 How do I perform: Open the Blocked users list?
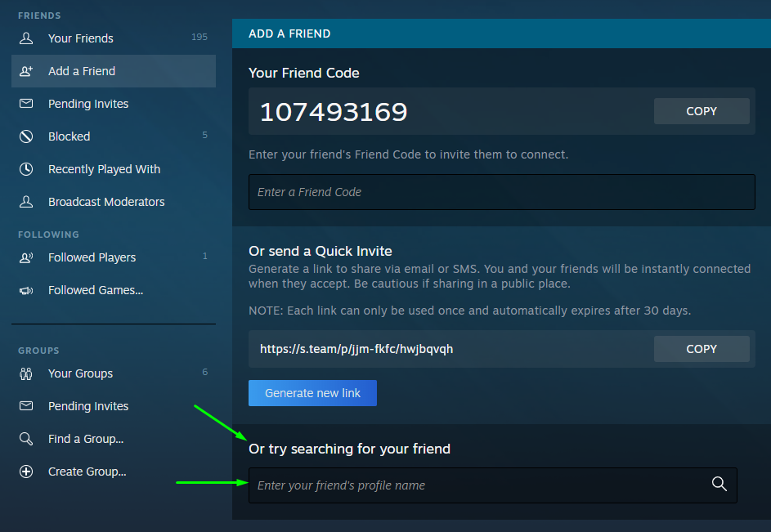114,136
